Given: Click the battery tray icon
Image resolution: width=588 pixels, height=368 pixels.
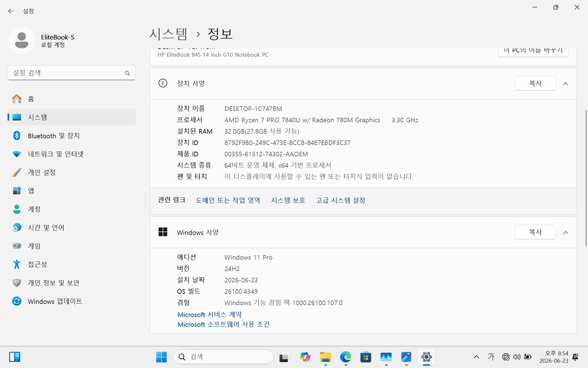Looking at the screenshot, I should pos(528,357).
